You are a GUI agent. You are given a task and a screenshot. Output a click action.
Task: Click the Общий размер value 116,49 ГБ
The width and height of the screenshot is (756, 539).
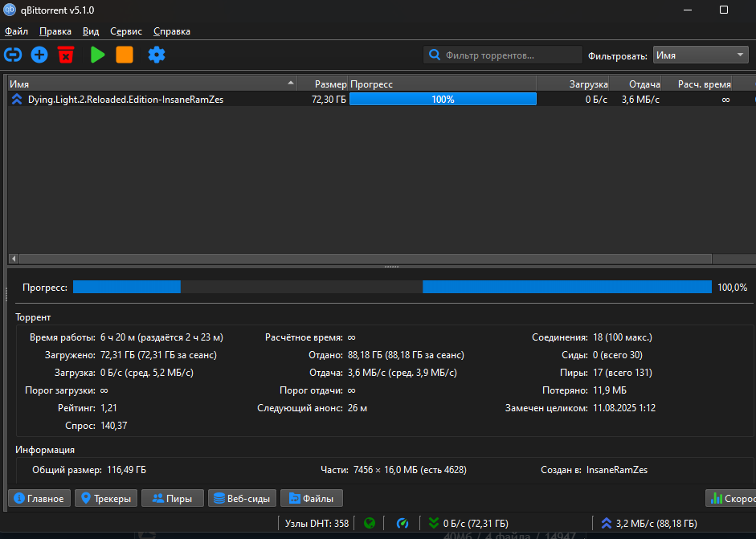click(126, 470)
